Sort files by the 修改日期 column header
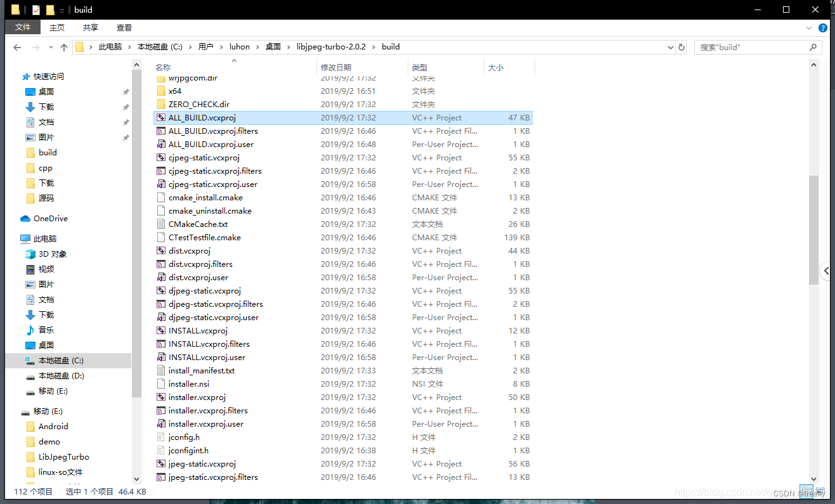This screenshot has width=835, height=504. (335, 67)
